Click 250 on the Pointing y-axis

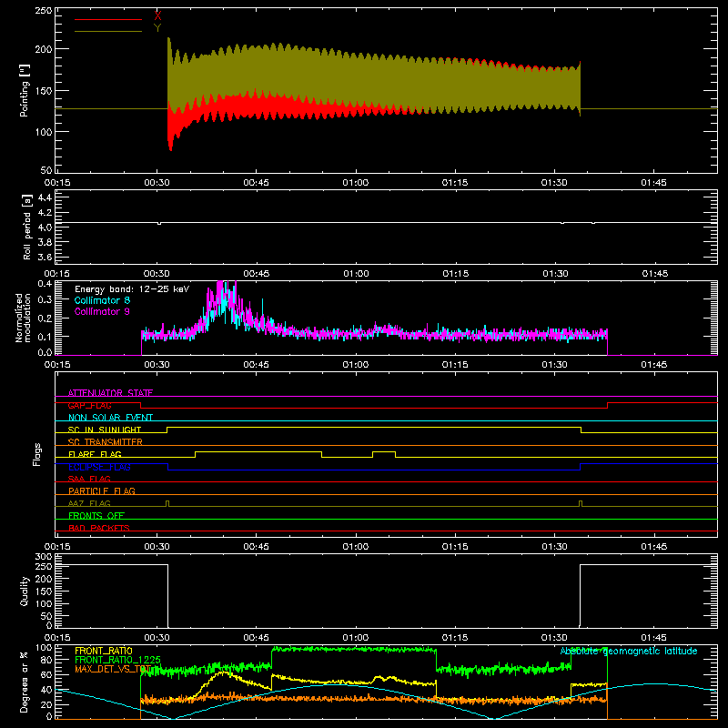(x=43, y=11)
